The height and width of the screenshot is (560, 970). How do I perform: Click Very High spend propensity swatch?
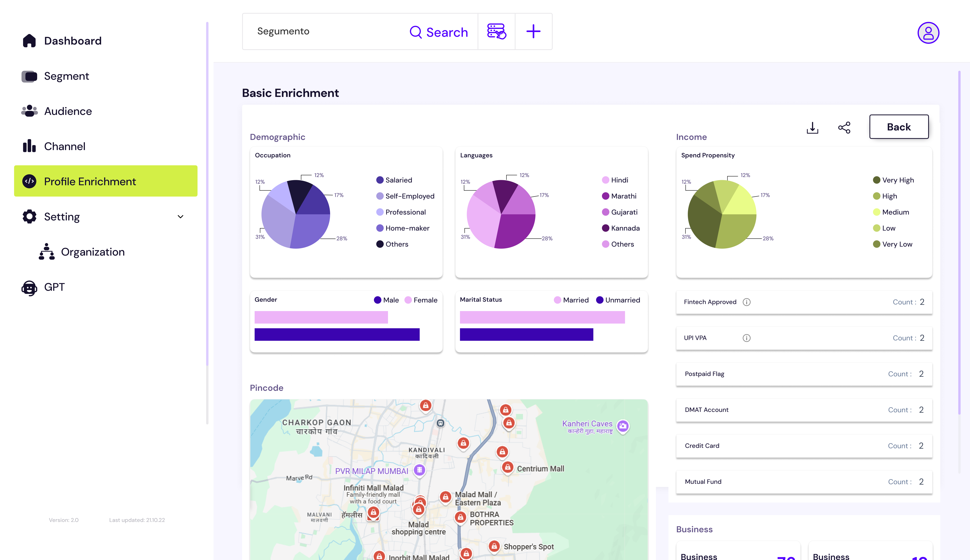click(877, 180)
